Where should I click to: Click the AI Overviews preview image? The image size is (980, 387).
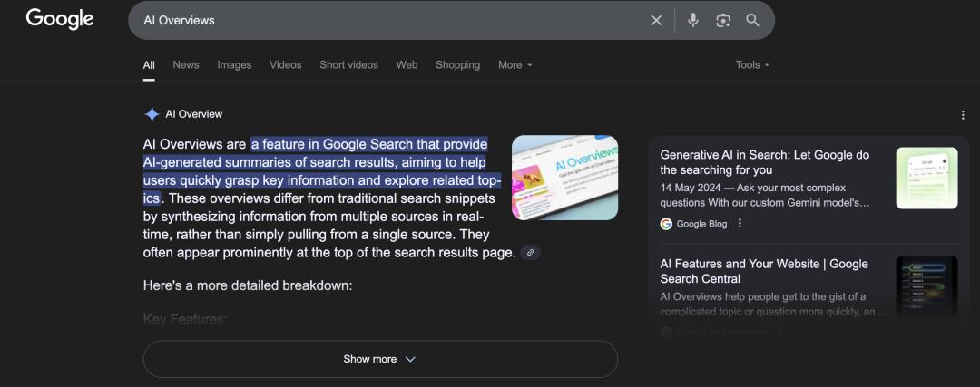click(x=564, y=178)
